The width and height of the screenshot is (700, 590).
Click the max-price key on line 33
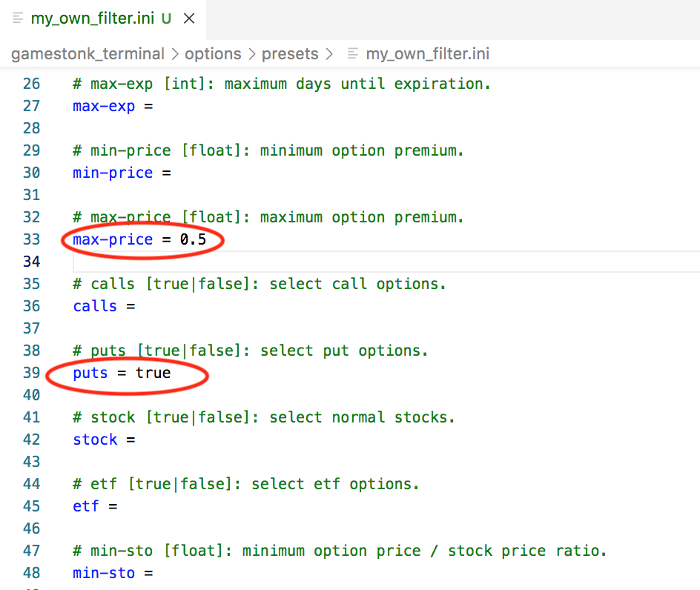pos(113,239)
